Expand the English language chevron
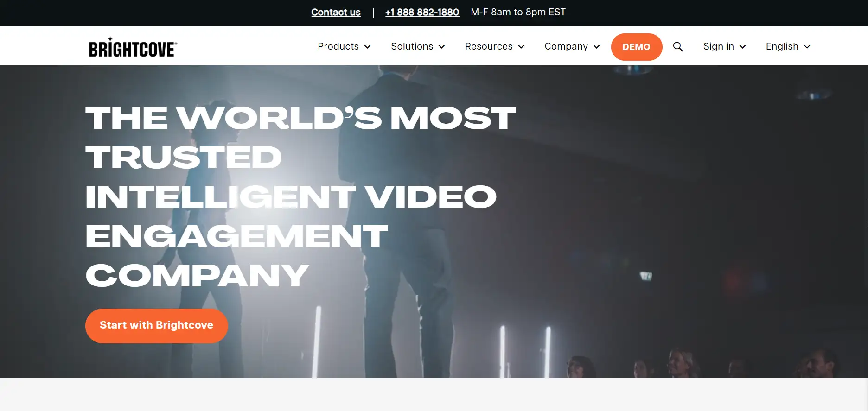The image size is (868, 411). pyautogui.click(x=807, y=47)
